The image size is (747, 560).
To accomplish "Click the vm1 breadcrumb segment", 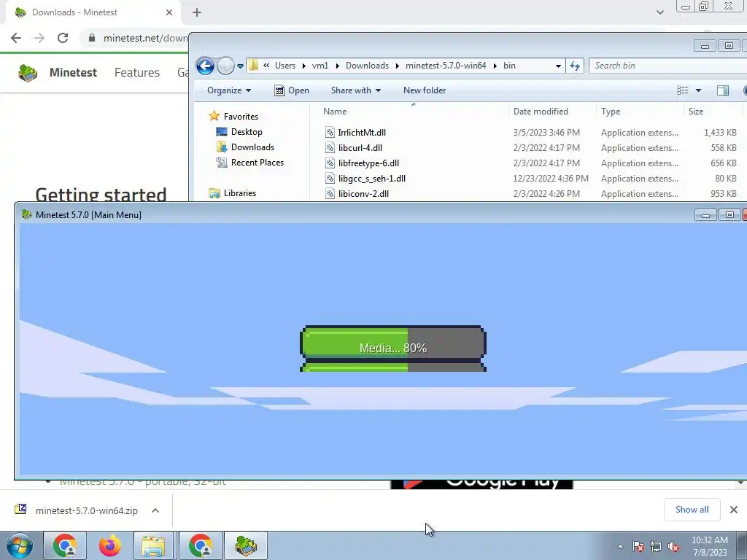I will point(320,66).
